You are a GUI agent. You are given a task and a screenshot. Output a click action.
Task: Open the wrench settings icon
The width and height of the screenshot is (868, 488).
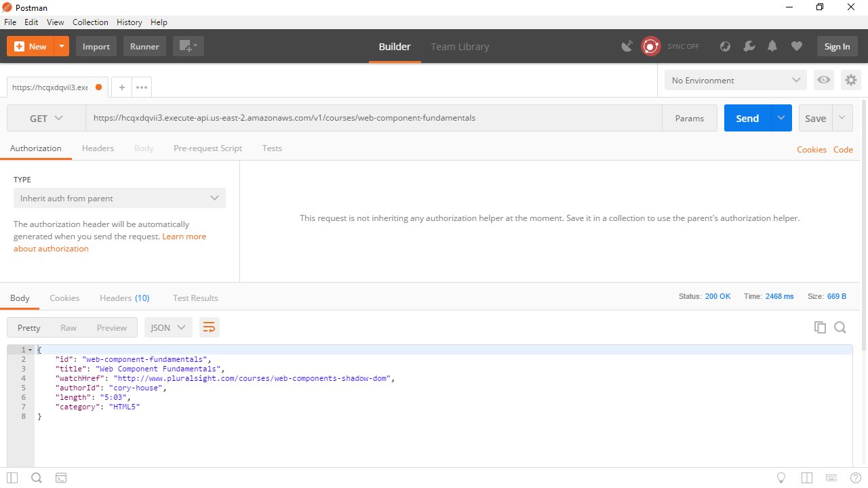click(749, 46)
